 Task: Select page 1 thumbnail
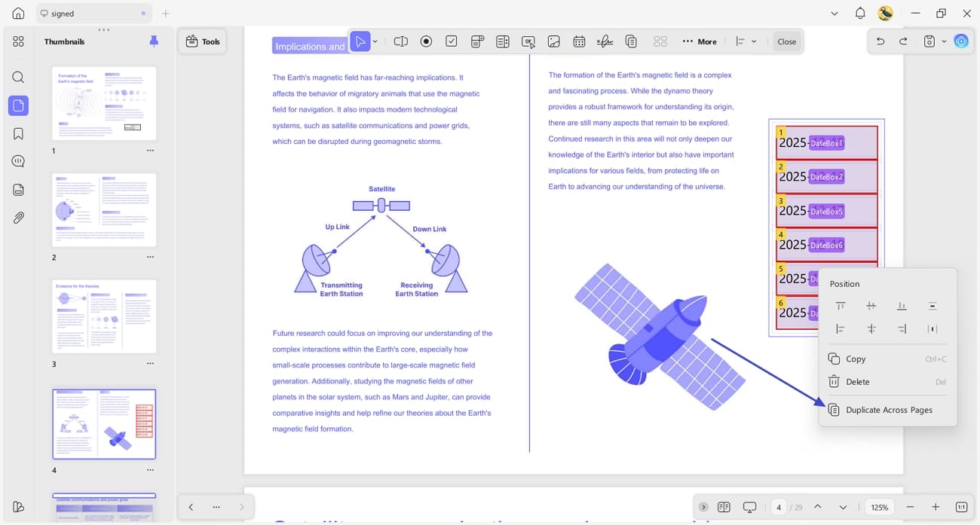coord(104,103)
